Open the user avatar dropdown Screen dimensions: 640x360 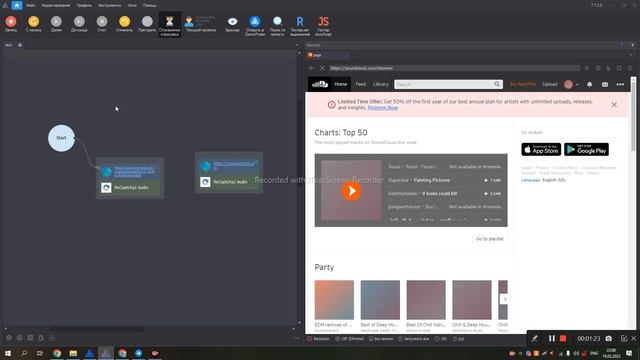(571, 84)
